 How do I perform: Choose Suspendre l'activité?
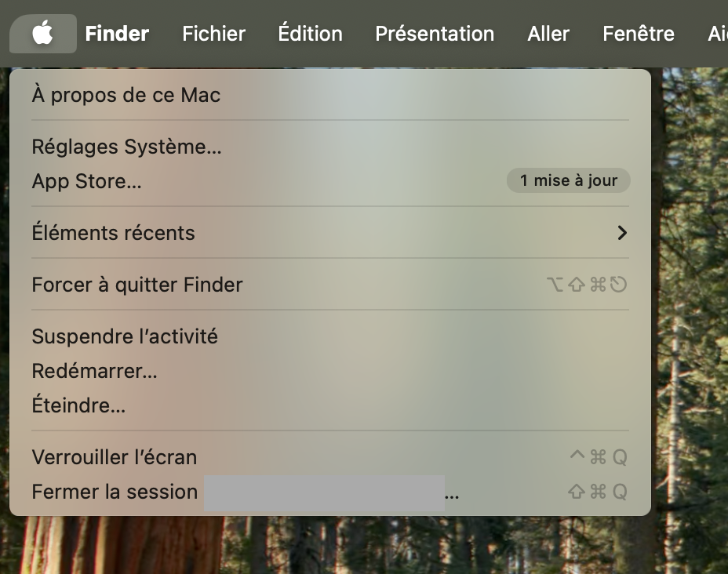click(125, 336)
